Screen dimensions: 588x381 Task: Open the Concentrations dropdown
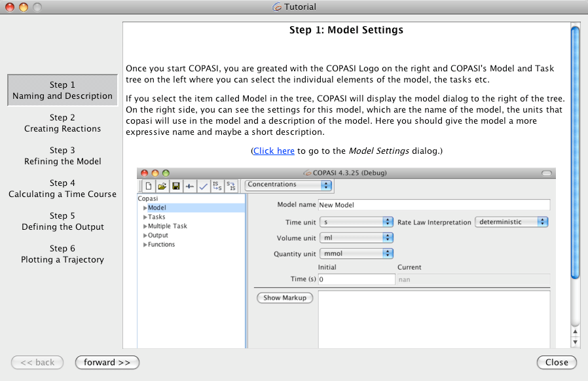point(288,185)
